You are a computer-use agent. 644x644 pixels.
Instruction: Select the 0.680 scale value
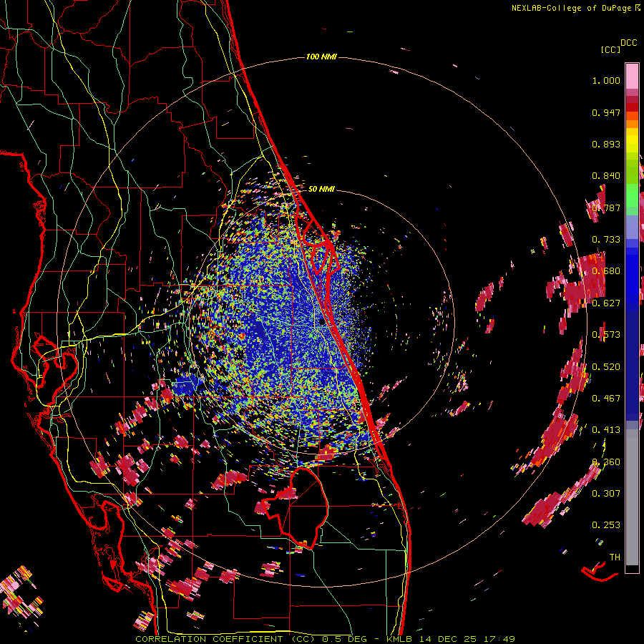606,271
